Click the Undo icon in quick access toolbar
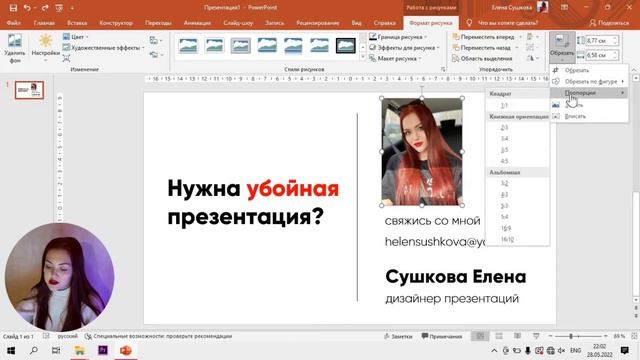Screen dimensions: 640x360 27,8
